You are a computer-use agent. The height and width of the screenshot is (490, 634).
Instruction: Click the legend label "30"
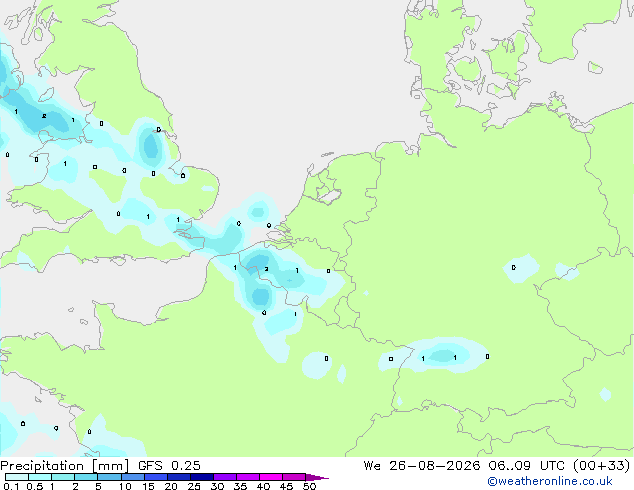(x=217, y=486)
